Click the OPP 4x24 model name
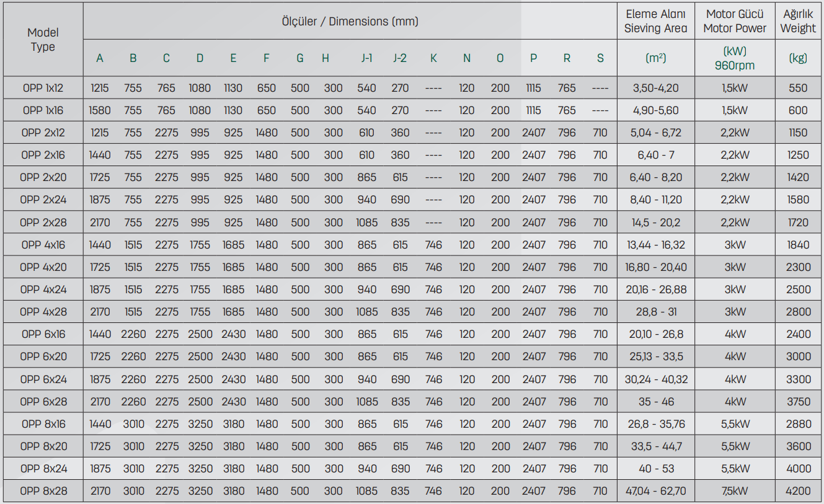The width and height of the screenshot is (824, 504). pyautogui.click(x=43, y=290)
